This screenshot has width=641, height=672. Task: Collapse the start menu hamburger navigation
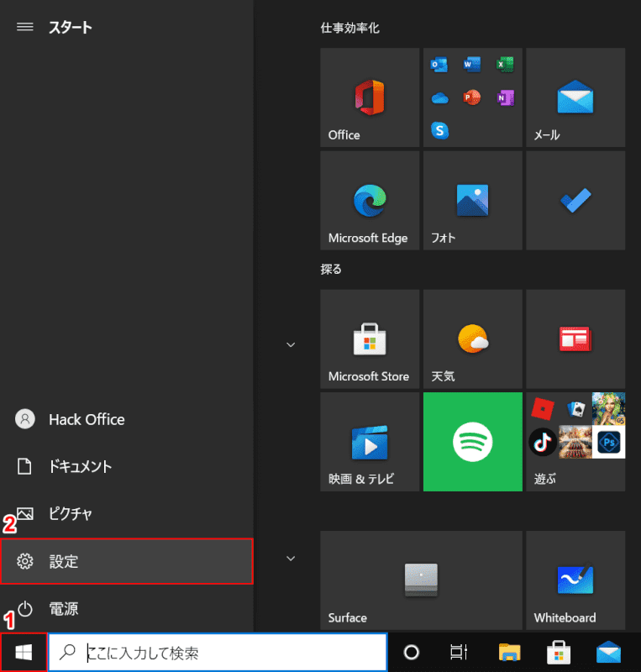pyautogui.click(x=25, y=27)
